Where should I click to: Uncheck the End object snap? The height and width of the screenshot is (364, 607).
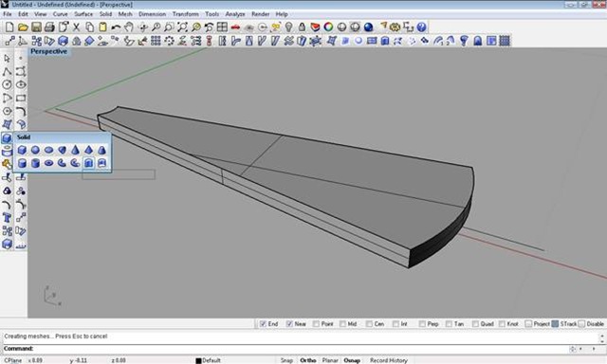(264, 324)
